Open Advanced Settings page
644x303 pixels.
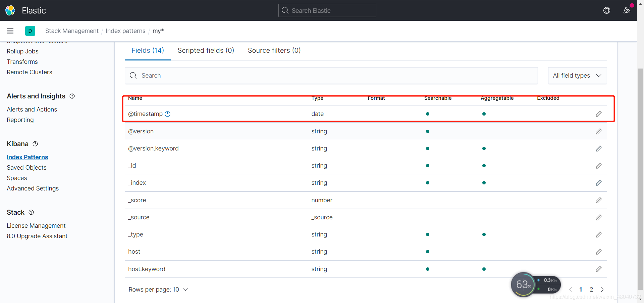pyautogui.click(x=33, y=188)
